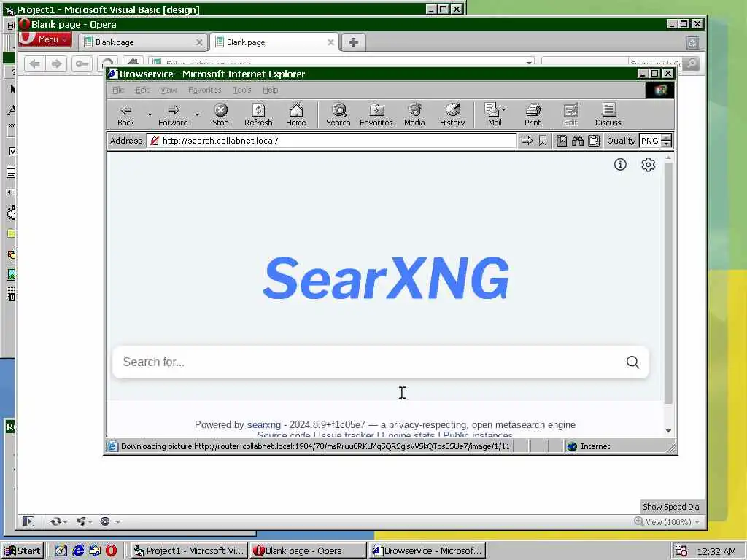Show the History pane in IE toolbar

coord(452,114)
